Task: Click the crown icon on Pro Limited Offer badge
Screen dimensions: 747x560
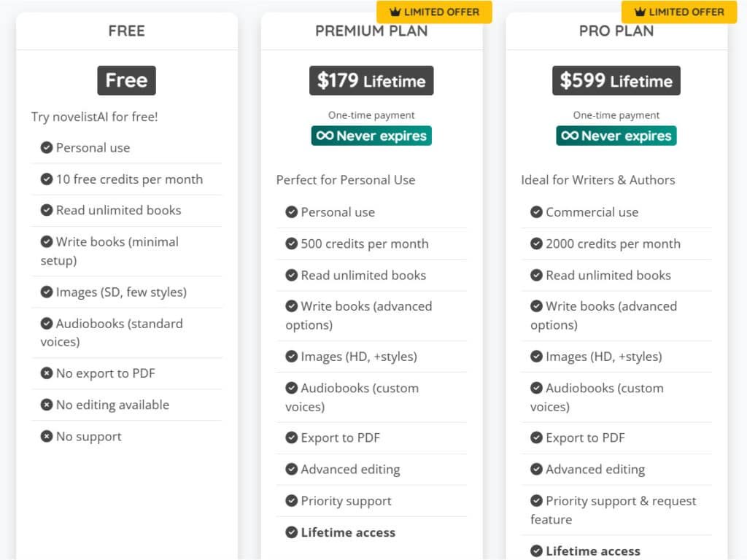Action: (x=640, y=12)
